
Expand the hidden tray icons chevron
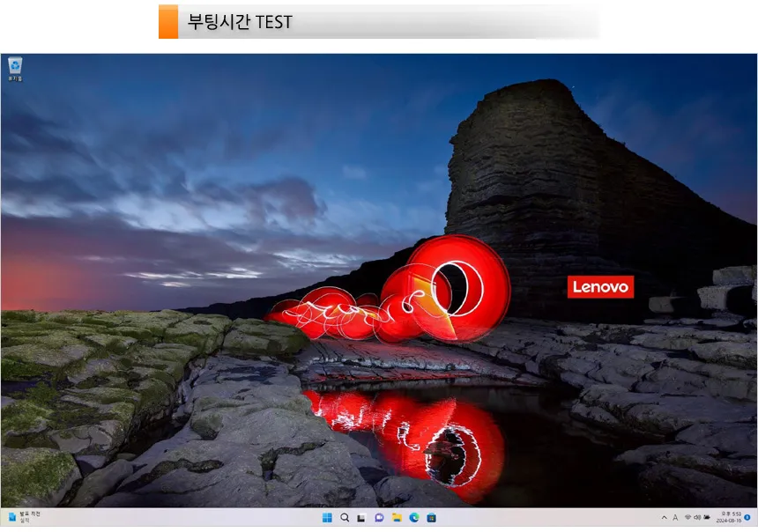[664, 518]
